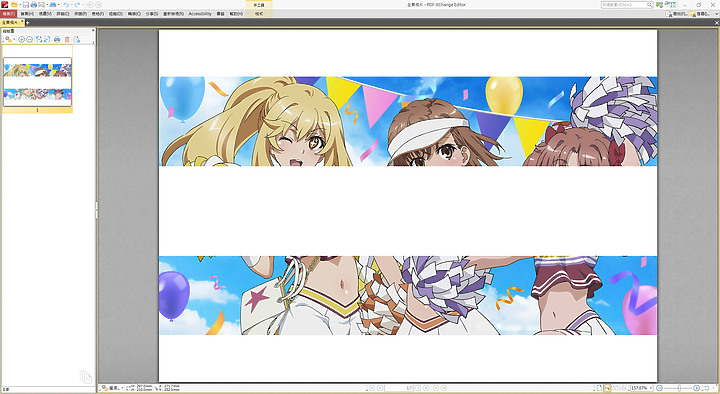Collapse the ribbon with chevron arrow
This screenshot has width=720, height=394.
coord(716,14)
